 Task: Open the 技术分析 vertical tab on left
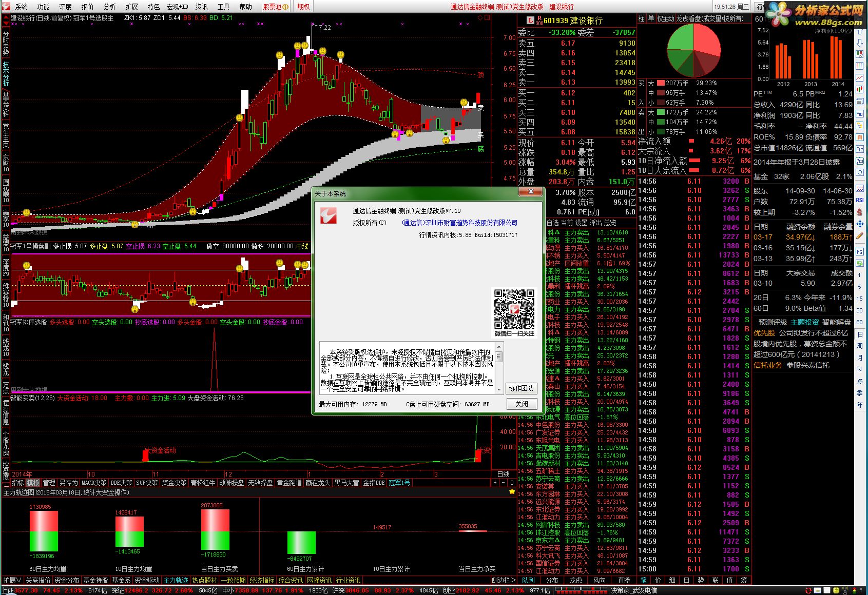6,74
